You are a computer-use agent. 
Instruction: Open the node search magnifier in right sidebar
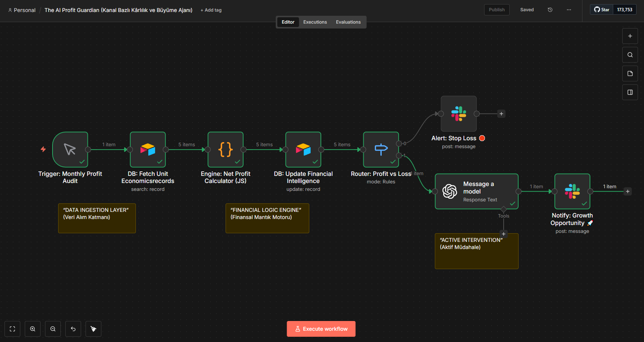[x=630, y=55]
